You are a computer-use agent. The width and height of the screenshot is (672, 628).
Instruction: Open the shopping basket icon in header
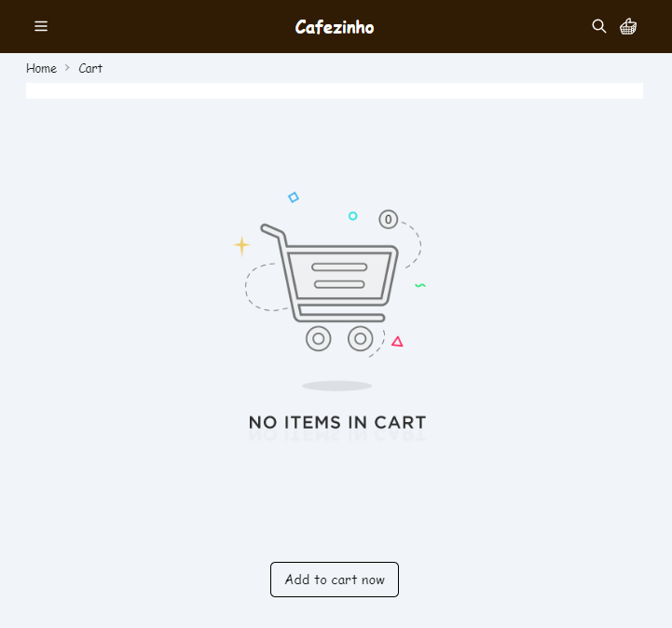[628, 26]
